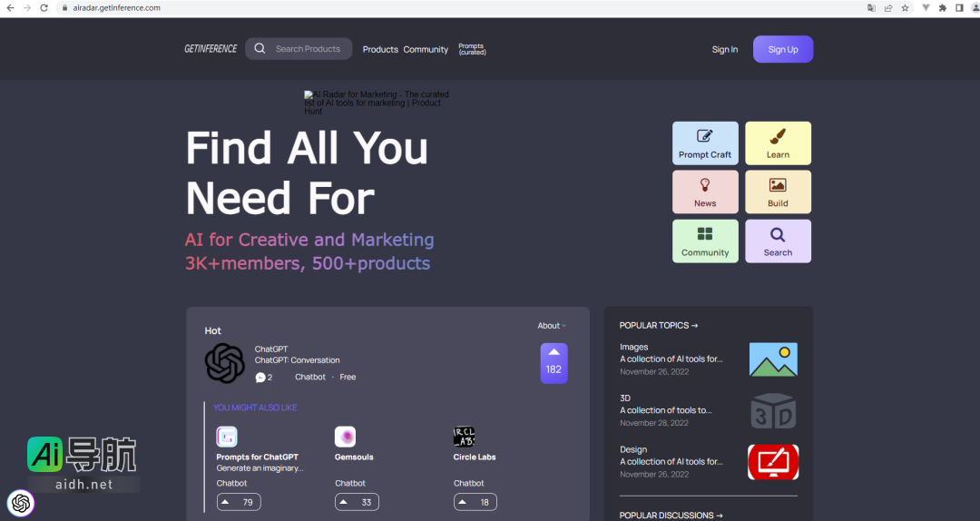The width and height of the screenshot is (980, 521).
Task: Open the Products menu item
Action: coord(380,49)
